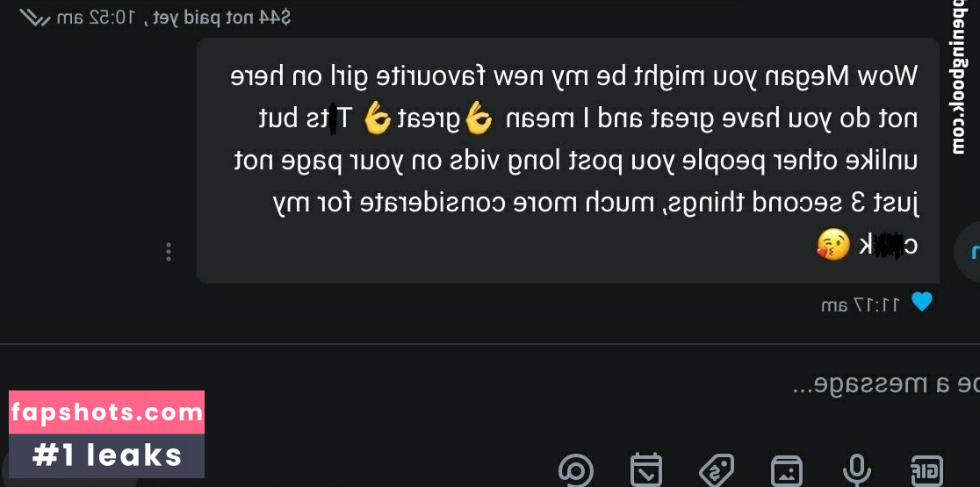
Task: Click the spiral icon in bottom toolbar
Action: [576, 470]
